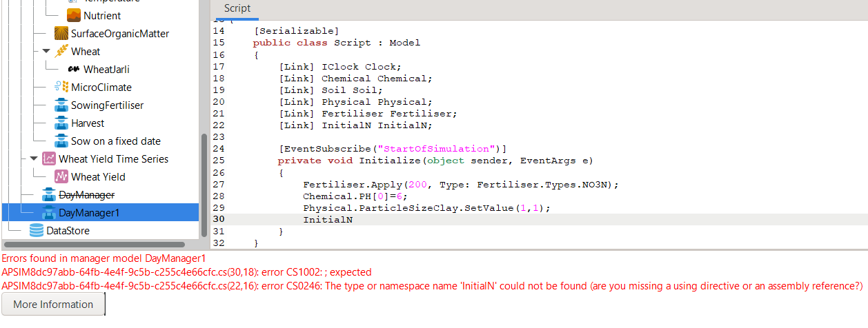Click the private void Initialize line
The image size is (868, 328).
(435, 161)
